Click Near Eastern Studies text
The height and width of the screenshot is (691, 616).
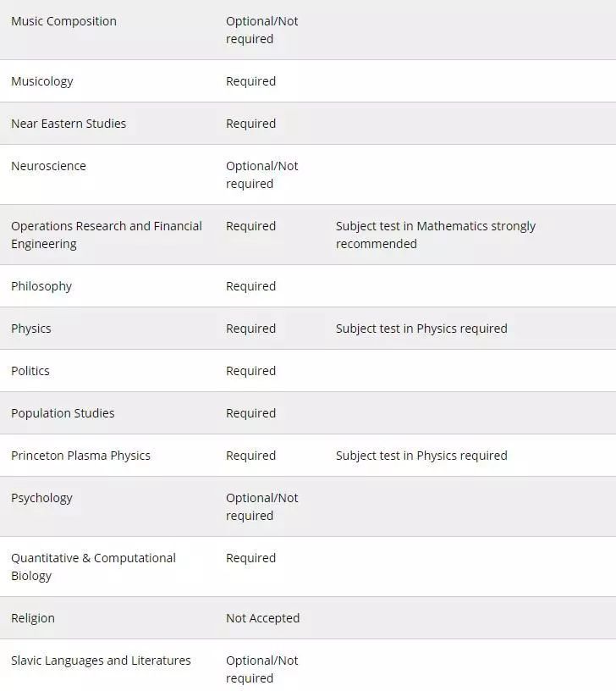click(x=69, y=124)
